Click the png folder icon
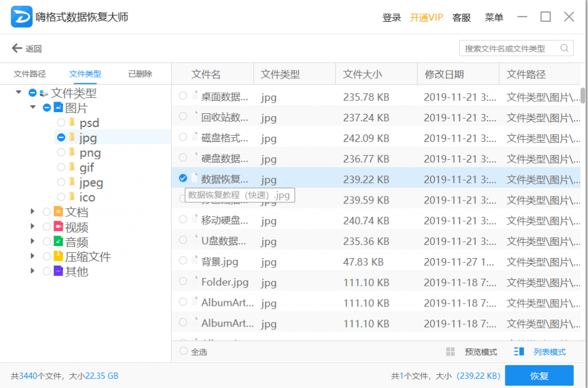588x388 pixels. click(72, 152)
